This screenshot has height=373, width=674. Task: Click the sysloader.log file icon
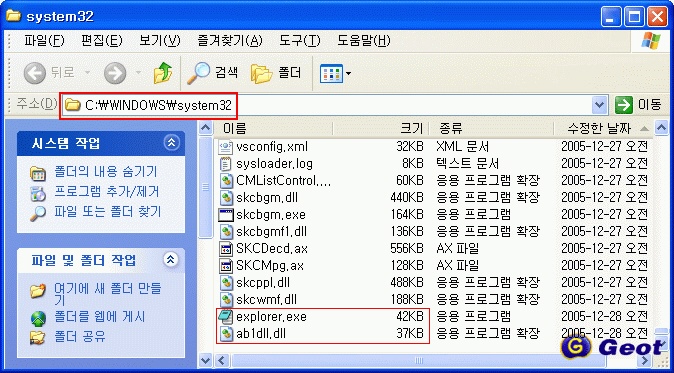[x=226, y=164]
